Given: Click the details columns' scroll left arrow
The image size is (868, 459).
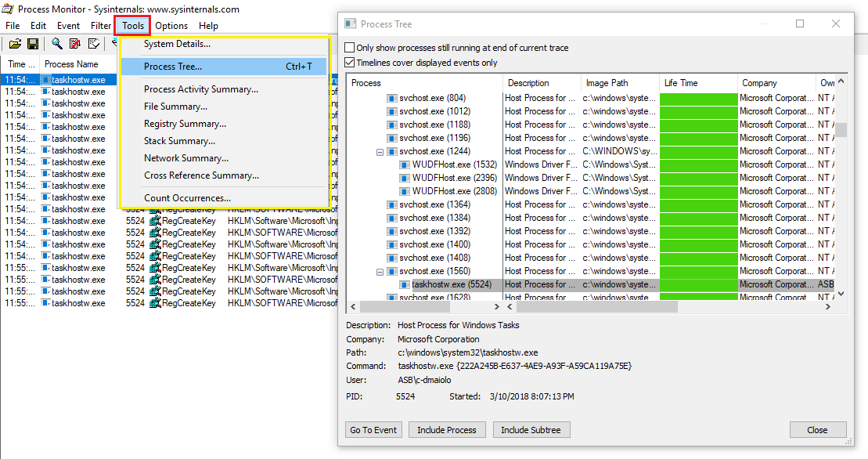Looking at the screenshot, I should click(510, 306).
